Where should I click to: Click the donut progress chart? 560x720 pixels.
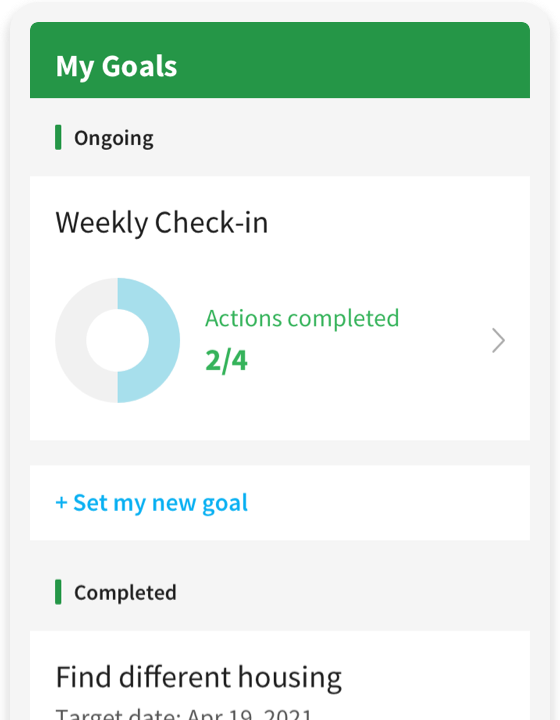click(x=118, y=340)
